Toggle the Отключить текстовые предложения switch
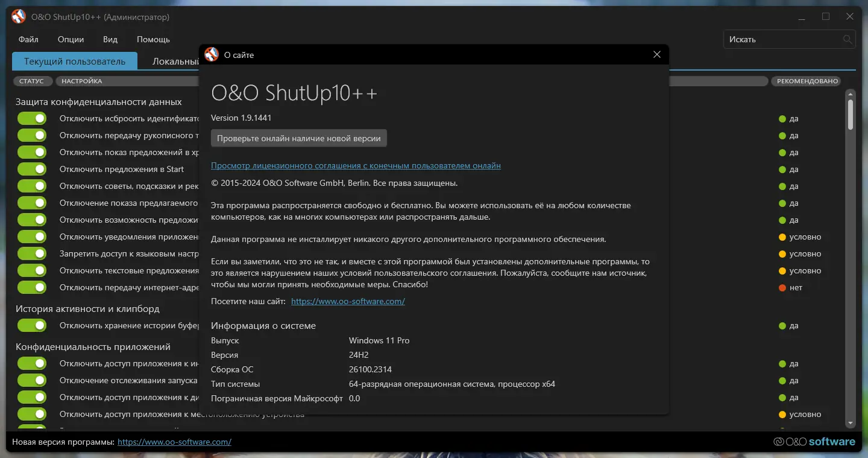The width and height of the screenshot is (868, 458). tap(32, 270)
